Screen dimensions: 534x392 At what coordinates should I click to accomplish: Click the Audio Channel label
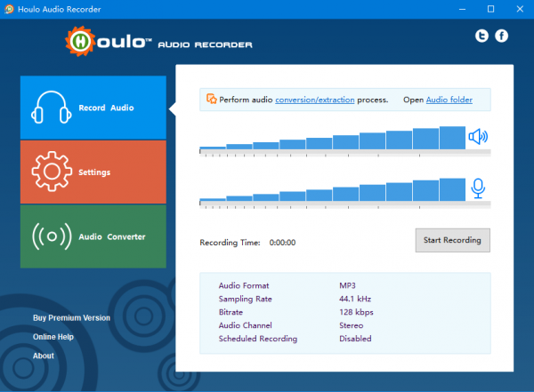[246, 325]
